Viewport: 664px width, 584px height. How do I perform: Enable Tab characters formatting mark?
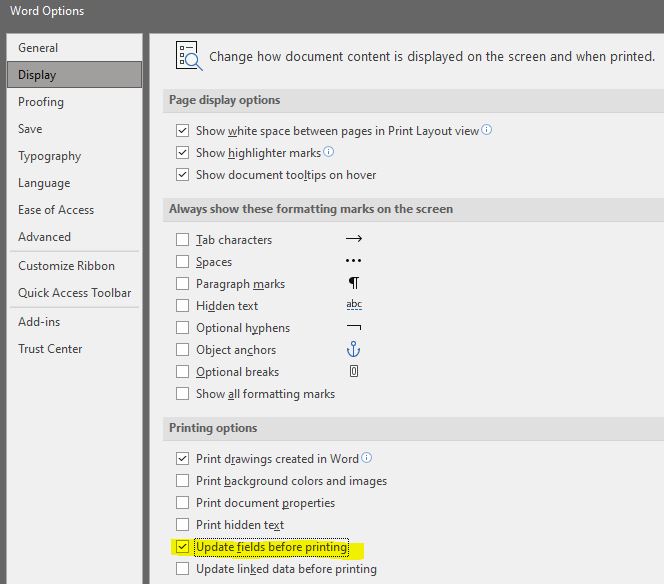coord(182,240)
